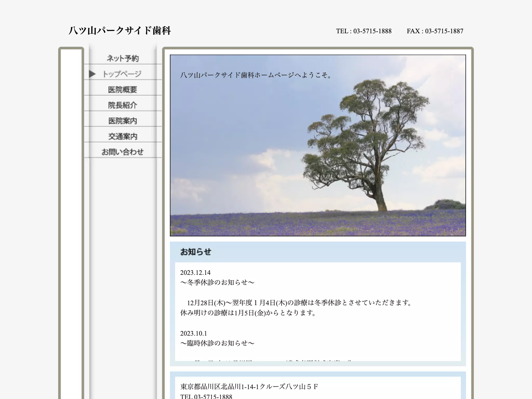Click the welcome message ホームページへようこそ
Image resolution: width=532 pixels, height=399 pixels.
point(256,75)
